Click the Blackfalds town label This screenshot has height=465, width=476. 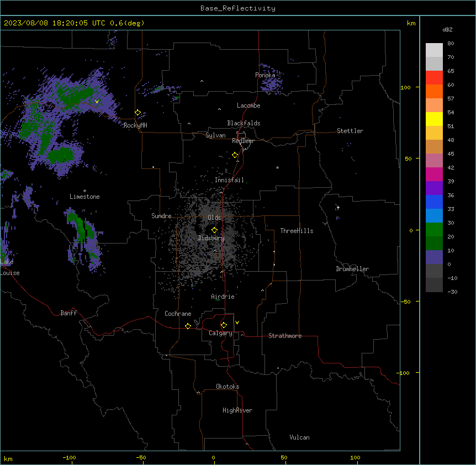[244, 123]
